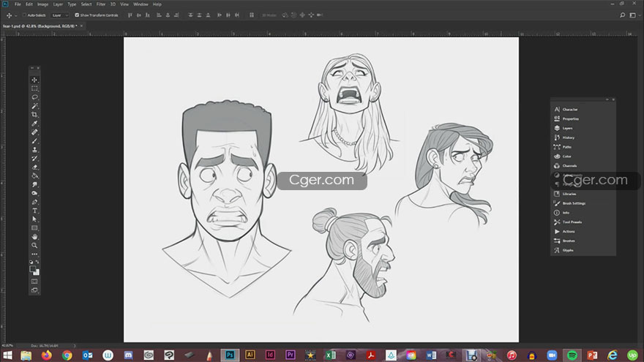Switch to the fear-1.psd document tab
The width and height of the screenshot is (644, 362).
pos(40,26)
